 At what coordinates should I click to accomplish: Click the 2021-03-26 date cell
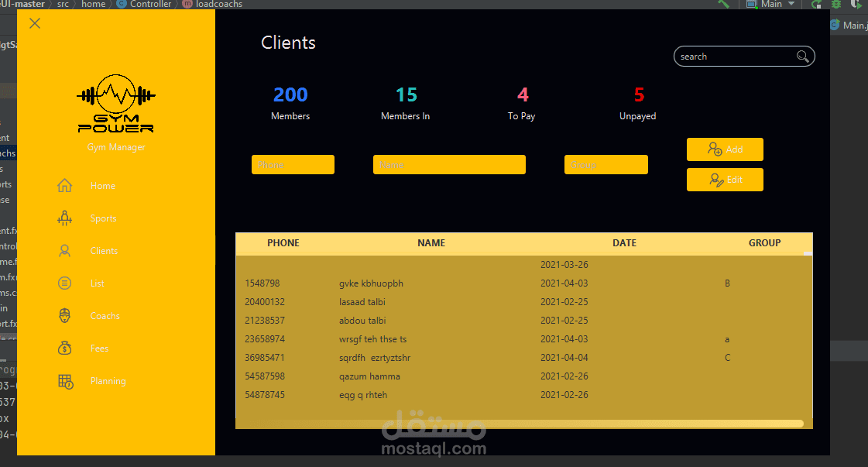pyautogui.click(x=564, y=265)
